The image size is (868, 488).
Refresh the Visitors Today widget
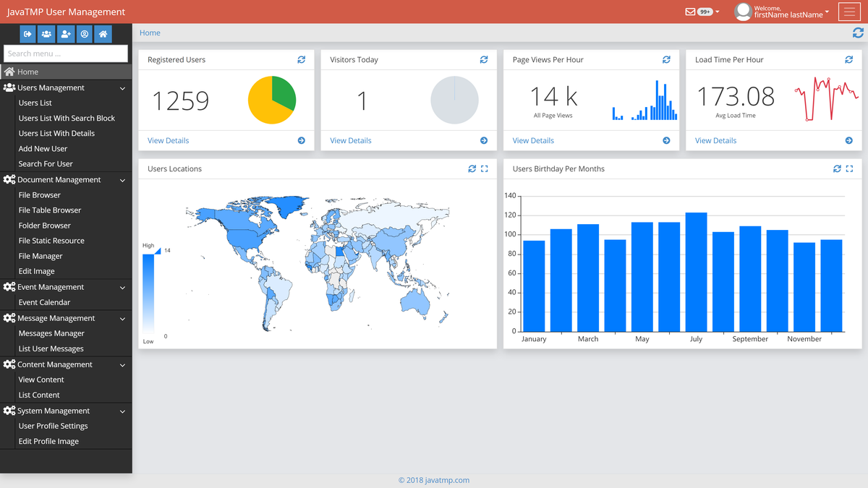(484, 59)
